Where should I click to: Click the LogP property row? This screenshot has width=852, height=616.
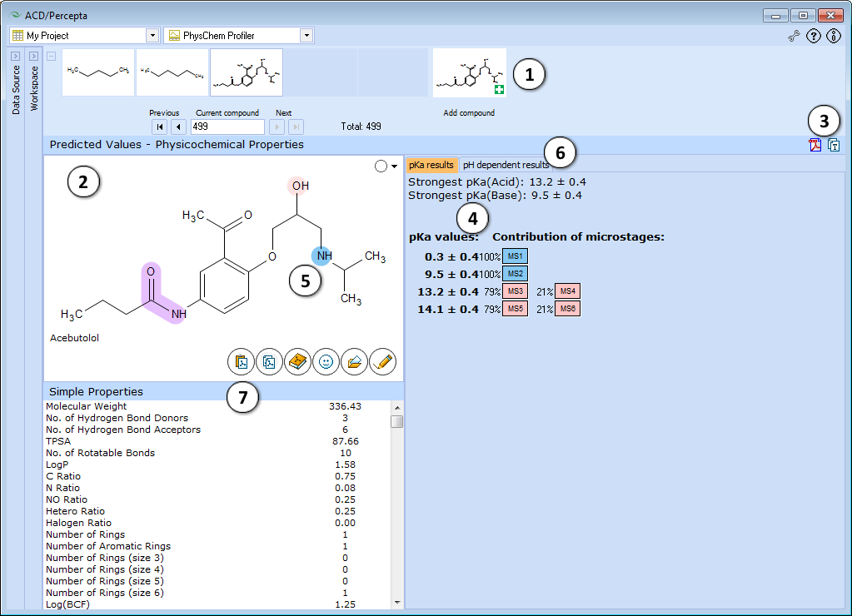point(217,464)
